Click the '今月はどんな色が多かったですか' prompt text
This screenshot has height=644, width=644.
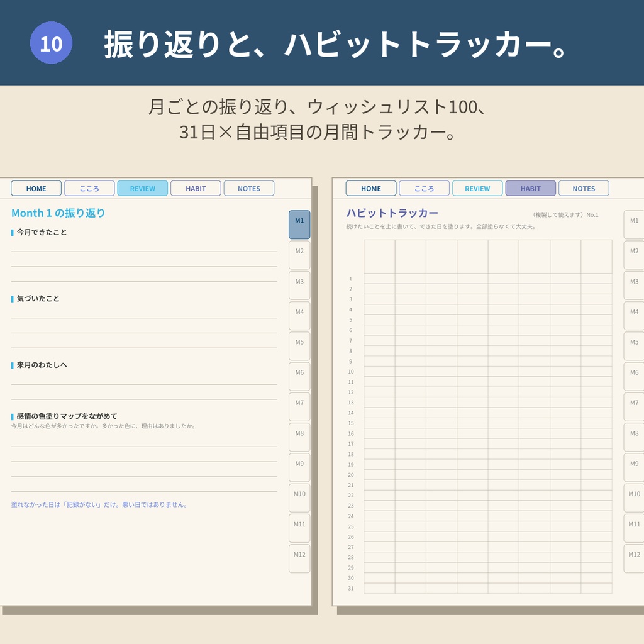(x=103, y=426)
